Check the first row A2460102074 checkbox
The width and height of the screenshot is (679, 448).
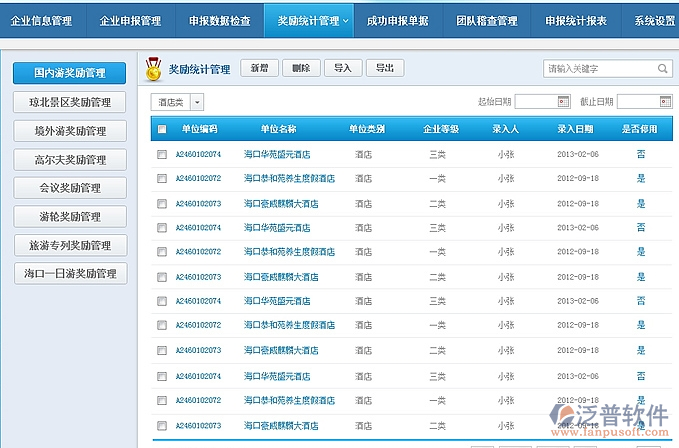point(162,155)
